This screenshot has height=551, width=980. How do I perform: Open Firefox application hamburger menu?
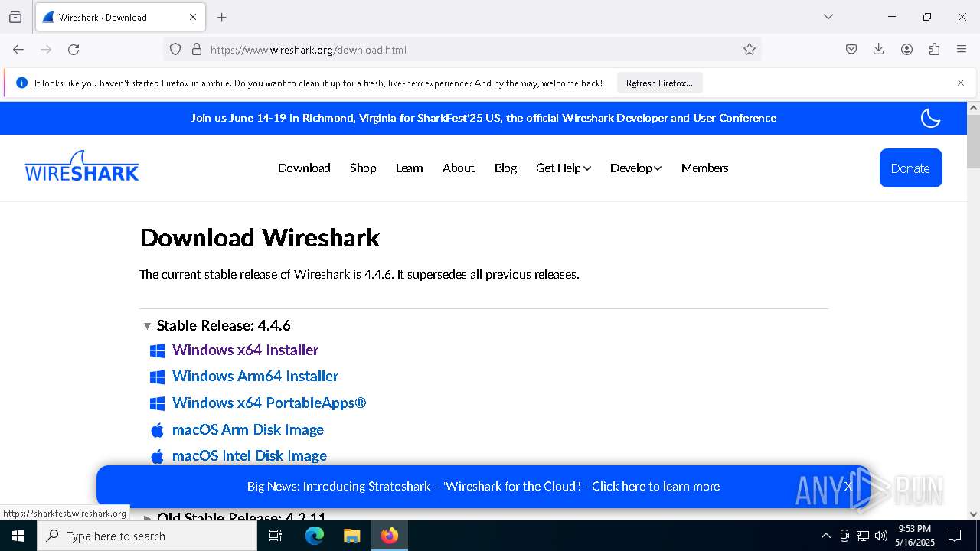pos(962,50)
